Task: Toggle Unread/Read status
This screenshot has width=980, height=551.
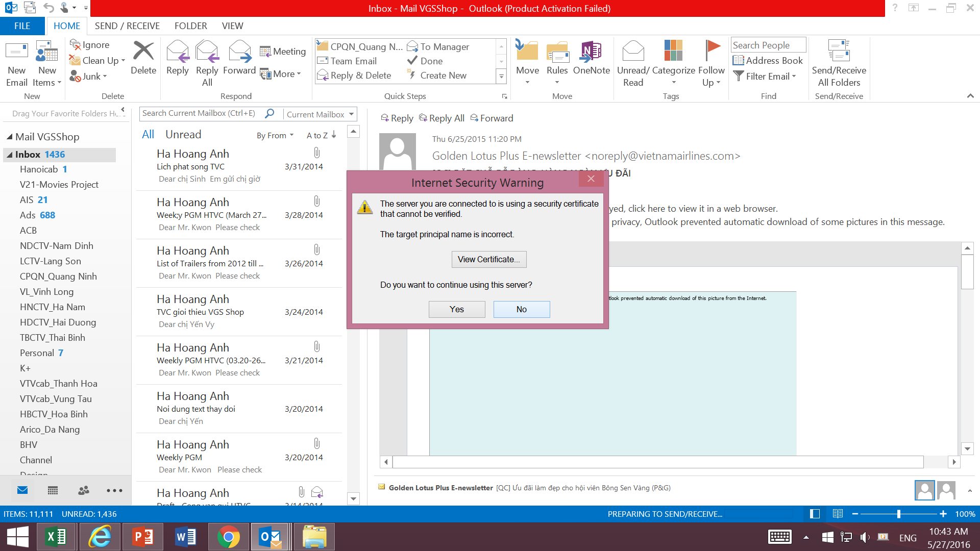Action: tap(633, 63)
